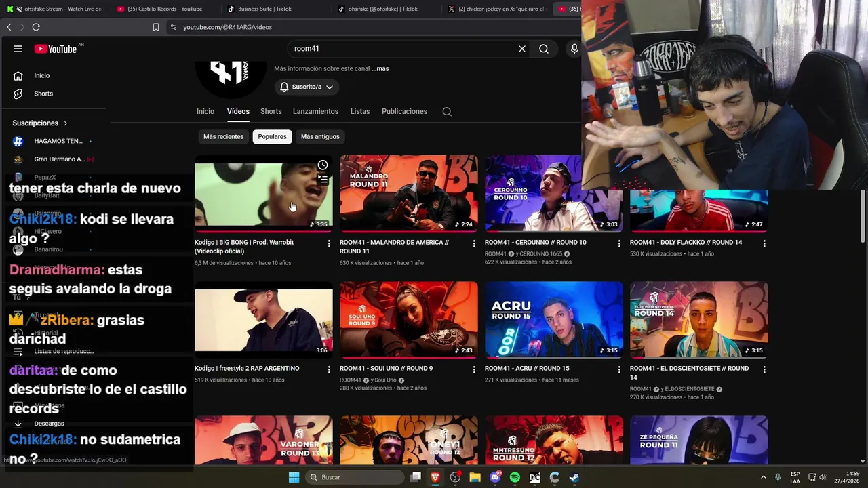Screen dimensions: 868x488
Task: Open Kodigo BIG BONG video thumbnail
Action: click(264, 193)
